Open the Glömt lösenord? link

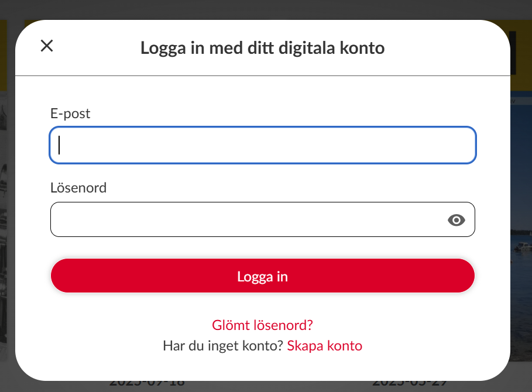click(x=262, y=325)
